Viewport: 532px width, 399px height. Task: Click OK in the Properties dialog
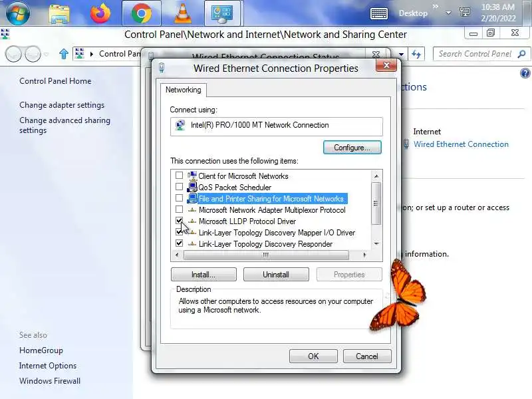pos(313,356)
